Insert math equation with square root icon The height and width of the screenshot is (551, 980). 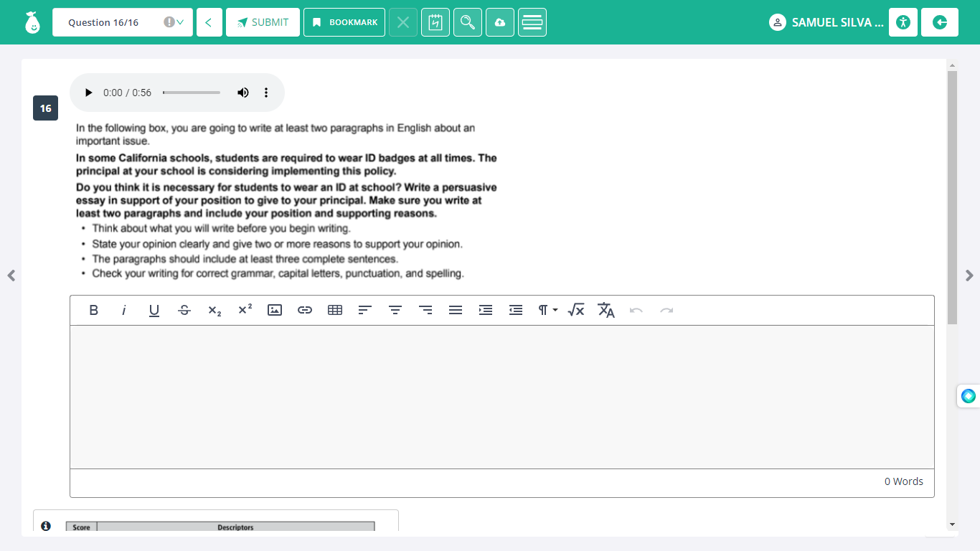point(576,310)
